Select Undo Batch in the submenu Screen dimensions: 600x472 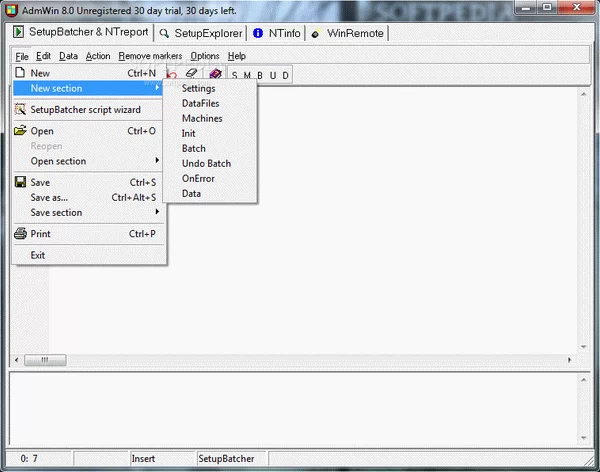pyautogui.click(x=206, y=164)
